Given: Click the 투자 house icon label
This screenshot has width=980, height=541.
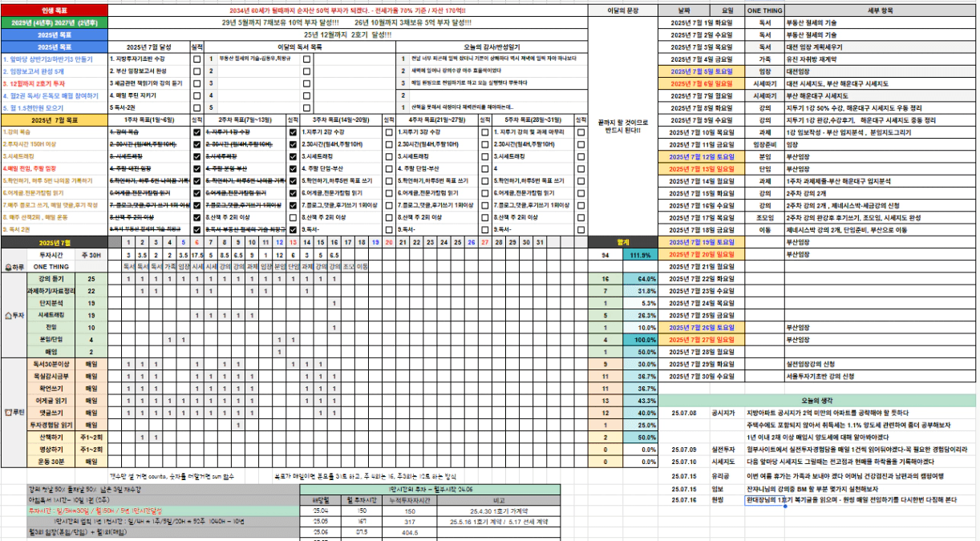Looking at the screenshot, I should pos(14,316).
